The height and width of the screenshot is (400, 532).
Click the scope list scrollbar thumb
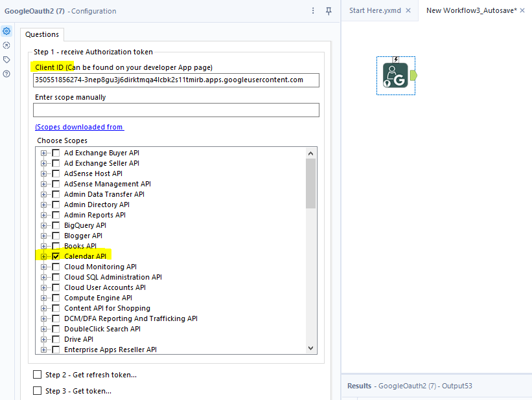point(310,183)
